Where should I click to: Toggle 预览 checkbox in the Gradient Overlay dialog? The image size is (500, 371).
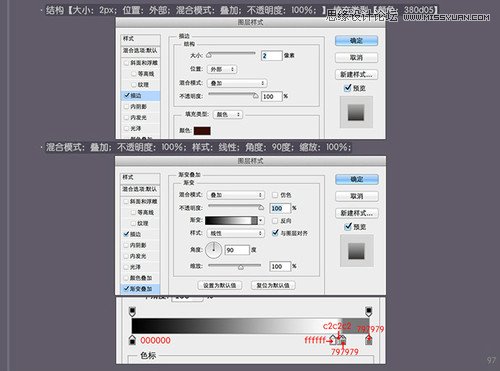pyautogui.click(x=348, y=227)
